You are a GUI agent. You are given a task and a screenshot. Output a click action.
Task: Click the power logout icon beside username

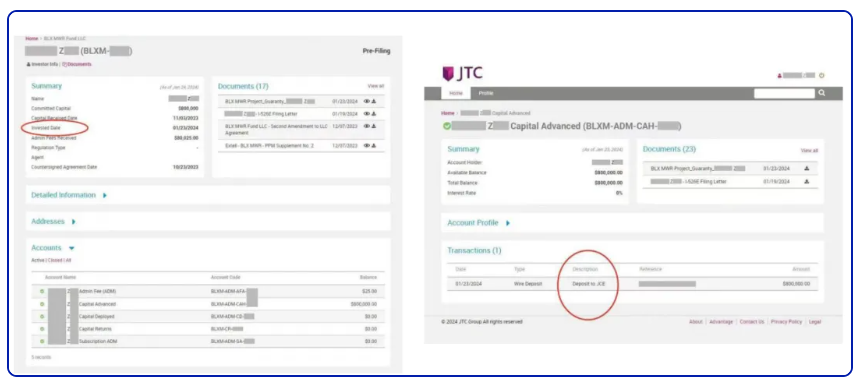click(x=822, y=76)
